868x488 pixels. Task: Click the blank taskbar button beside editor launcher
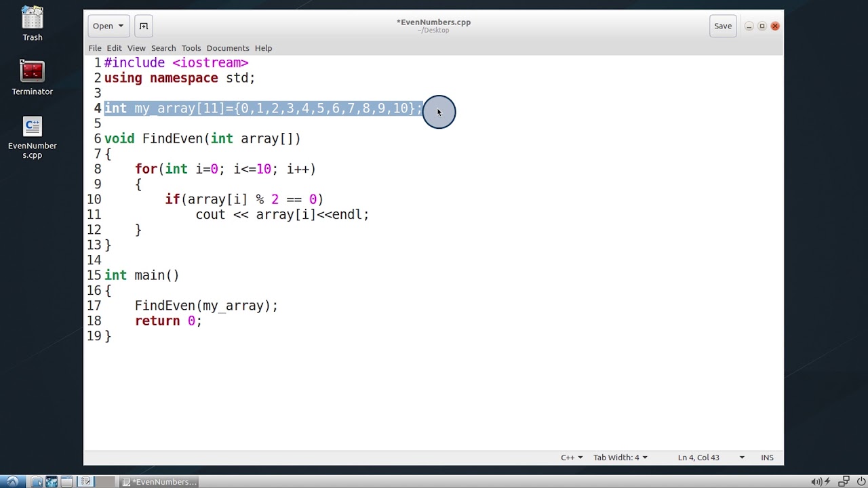(105, 482)
